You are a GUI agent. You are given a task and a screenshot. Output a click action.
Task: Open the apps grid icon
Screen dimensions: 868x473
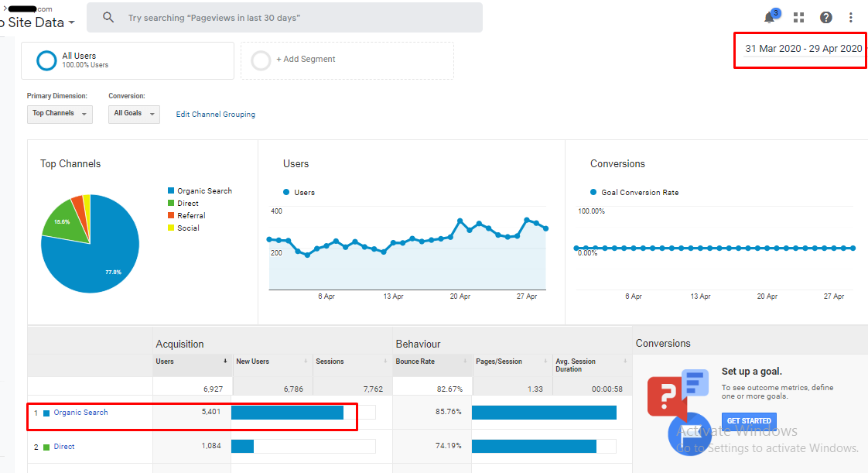(799, 18)
